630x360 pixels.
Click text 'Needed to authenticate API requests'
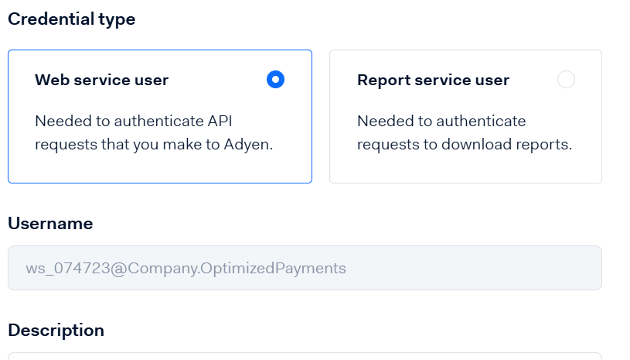point(154,133)
